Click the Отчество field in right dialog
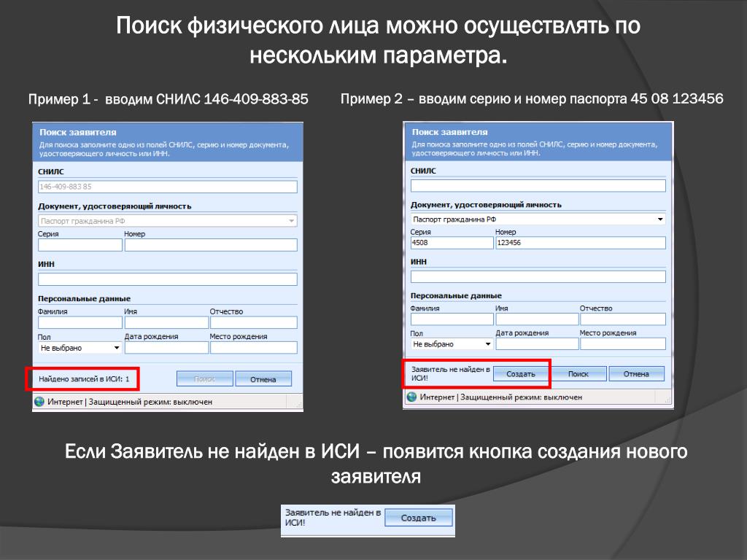This screenshot has width=747, height=560. (x=623, y=319)
